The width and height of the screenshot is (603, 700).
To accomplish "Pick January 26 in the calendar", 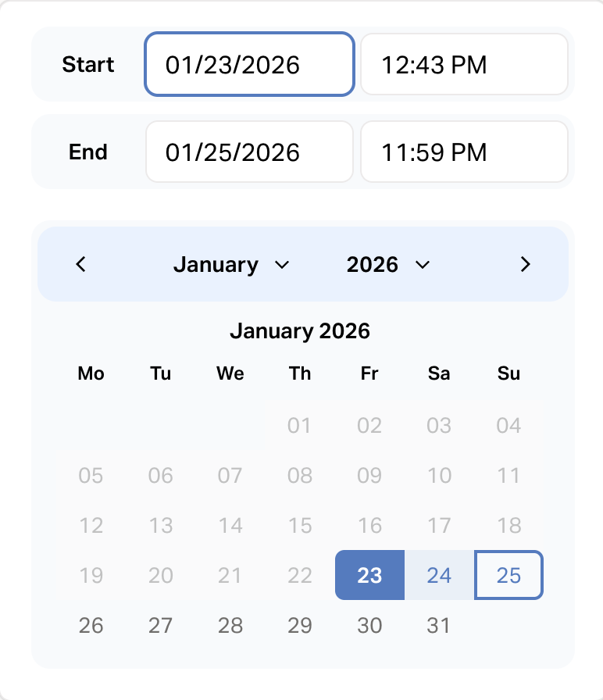I will [x=91, y=626].
